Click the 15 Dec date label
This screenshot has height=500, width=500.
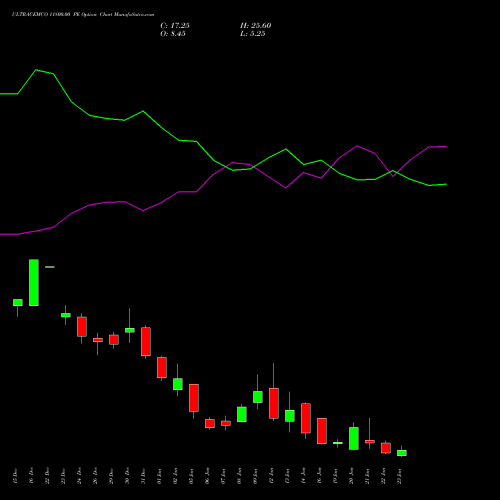[15, 476]
